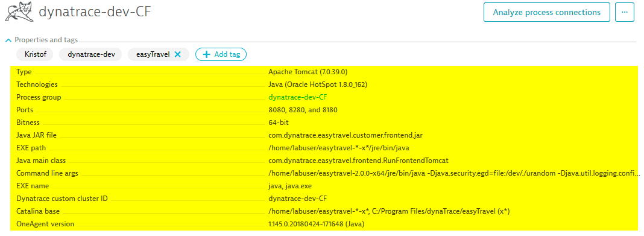This screenshot has width=644, height=236.
Task: Collapse the Properties and tags section
Action: pos(8,40)
